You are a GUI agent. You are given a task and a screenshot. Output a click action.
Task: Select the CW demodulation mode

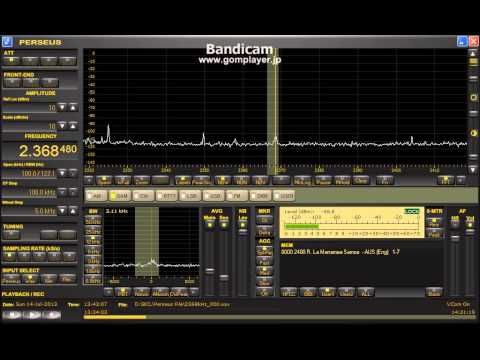(143, 196)
